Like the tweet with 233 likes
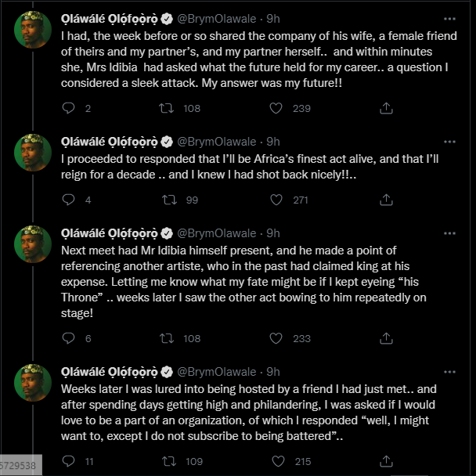This screenshot has width=476, height=476. point(276,338)
